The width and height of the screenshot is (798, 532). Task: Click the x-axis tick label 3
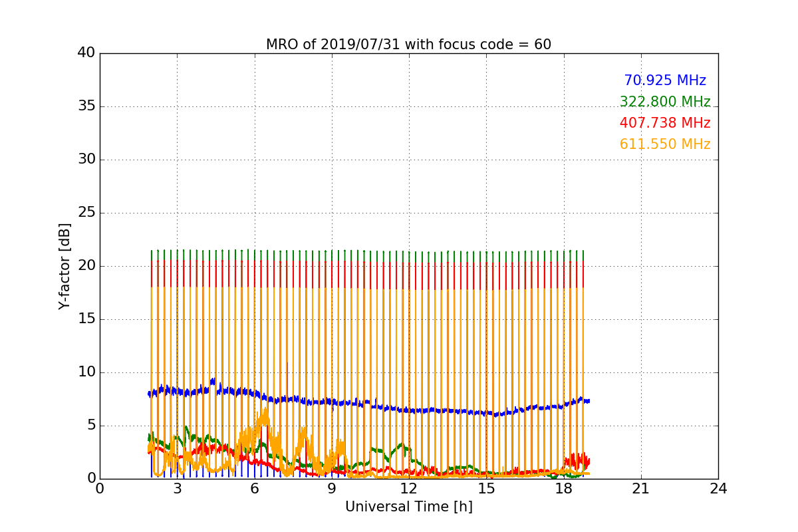(x=177, y=489)
